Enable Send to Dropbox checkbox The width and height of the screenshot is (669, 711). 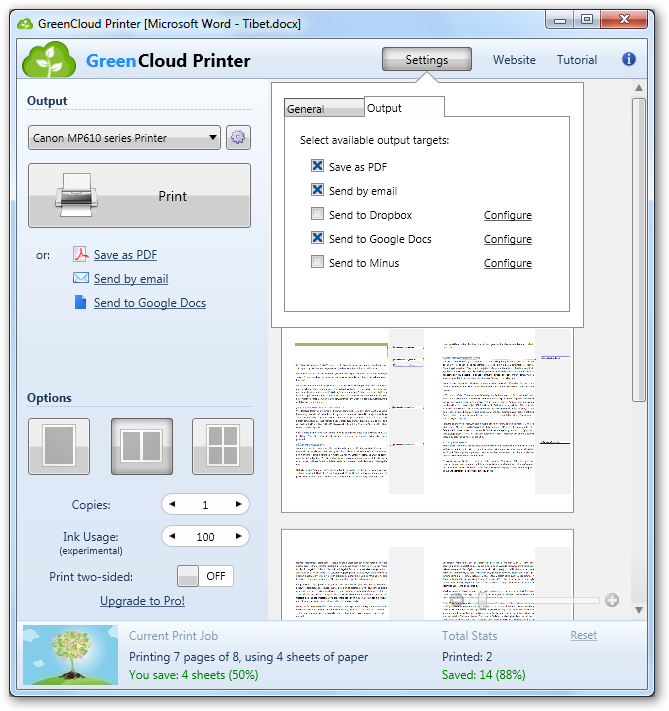317,214
